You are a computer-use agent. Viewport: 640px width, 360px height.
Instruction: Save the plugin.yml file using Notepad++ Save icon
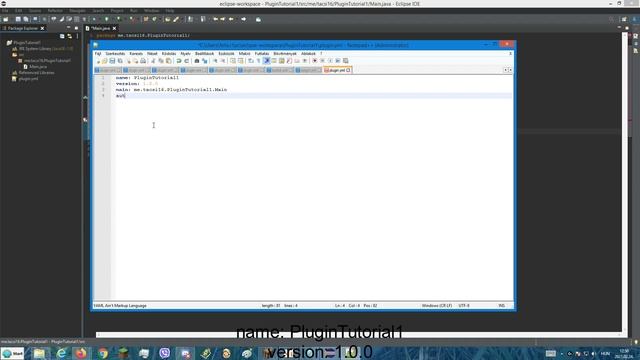112,61
